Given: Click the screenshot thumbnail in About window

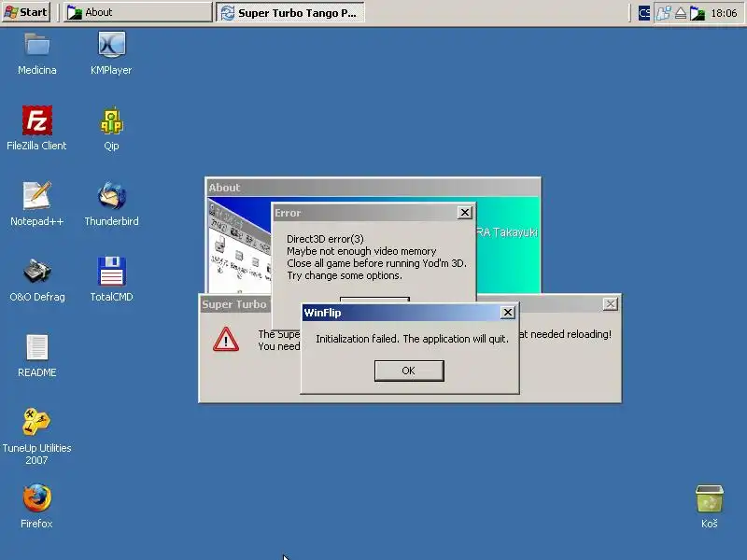Looking at the screenshot, I should (240, 246).
